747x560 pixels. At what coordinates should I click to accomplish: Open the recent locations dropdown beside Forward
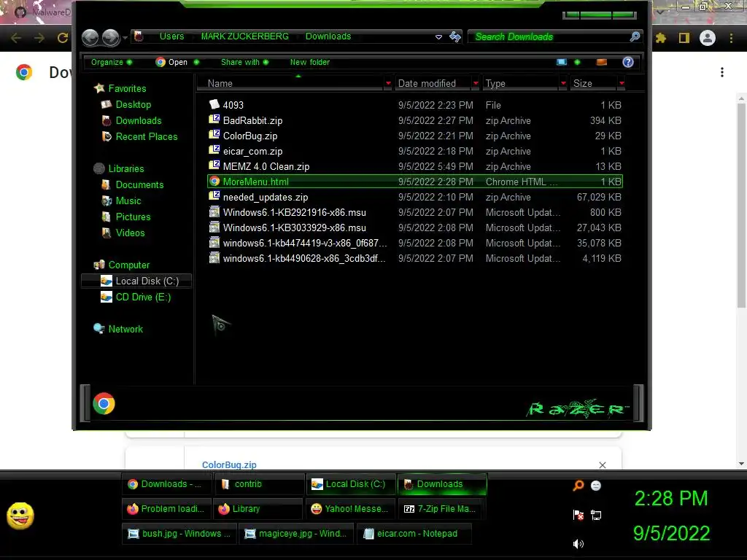[x=125, y=37]
